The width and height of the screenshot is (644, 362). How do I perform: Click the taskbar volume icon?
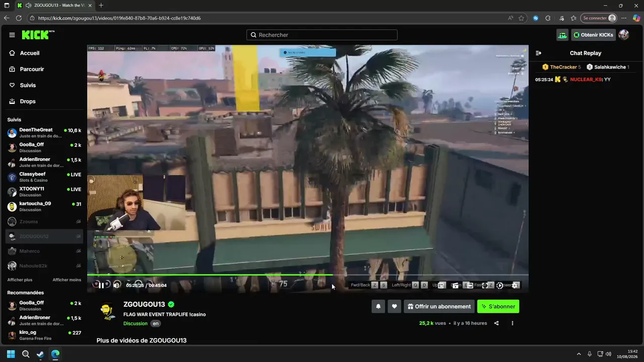(x=608, y=354)
